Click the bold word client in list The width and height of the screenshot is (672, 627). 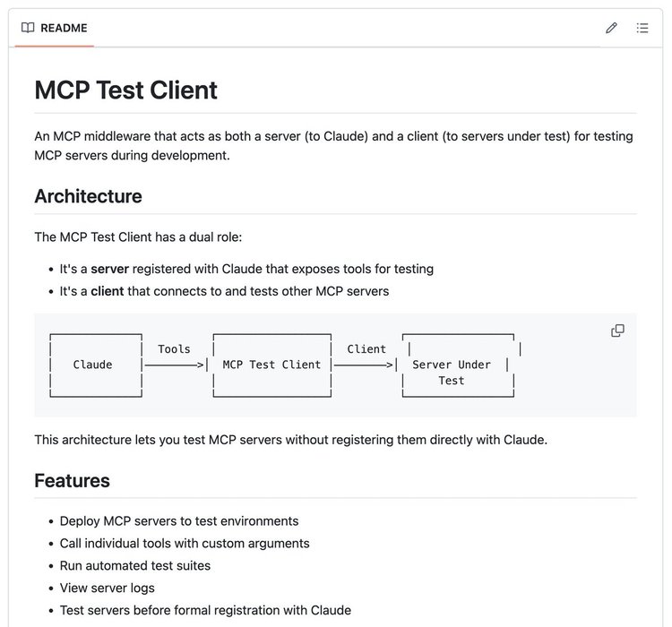pyautogui.click(x=108, y=291)
